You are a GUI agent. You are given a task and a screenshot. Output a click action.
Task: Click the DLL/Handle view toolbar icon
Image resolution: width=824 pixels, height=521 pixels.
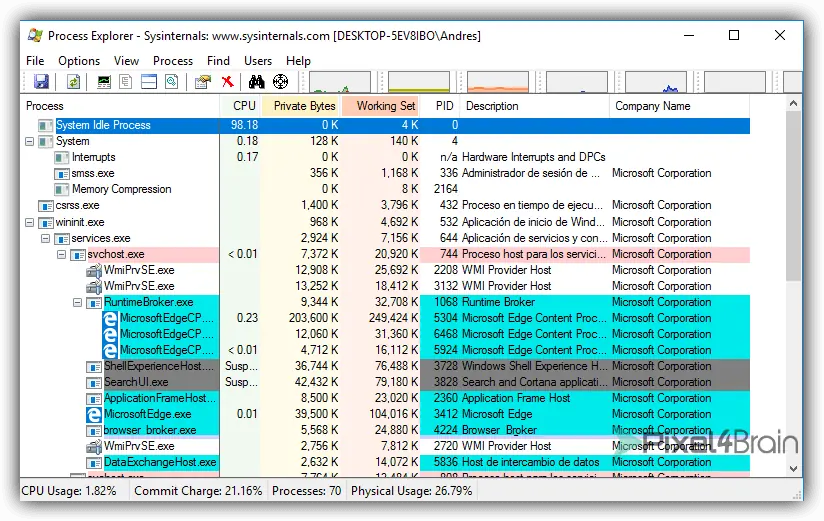tap(172, 81)
